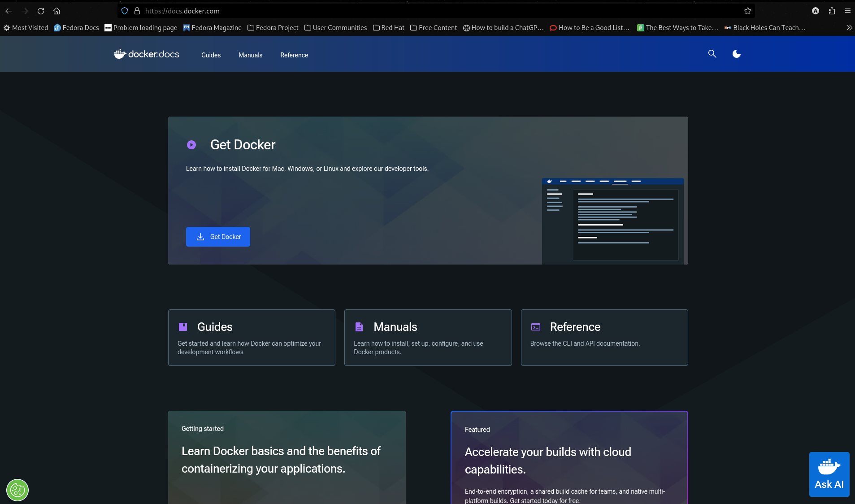855x504 pixels.
Task: Open the docs search magnifier
Action: click(712, 54)
